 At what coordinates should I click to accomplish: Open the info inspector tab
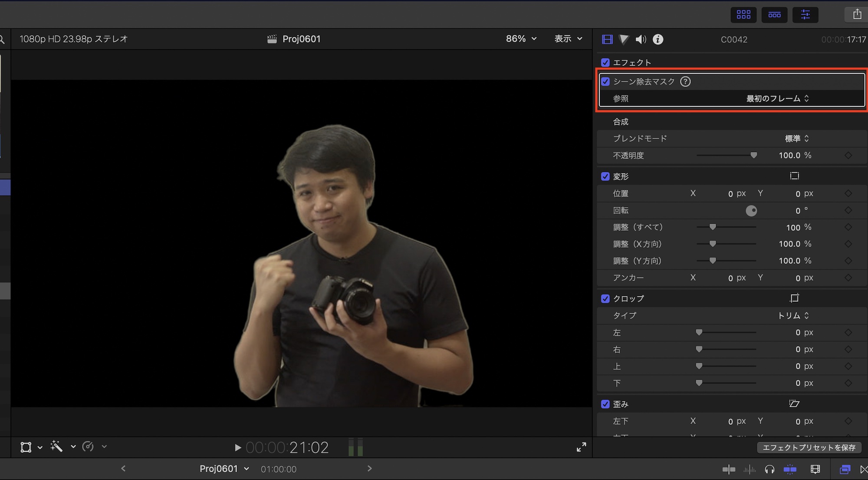[658, 40]
